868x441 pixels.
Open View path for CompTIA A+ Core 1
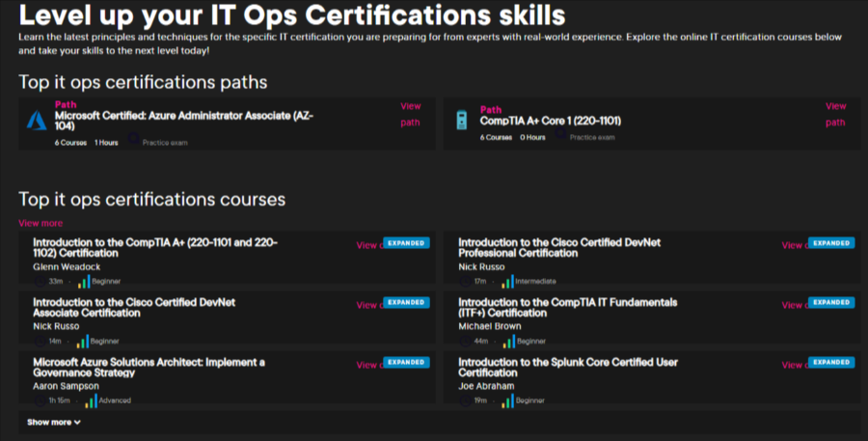tap(835, 114)
